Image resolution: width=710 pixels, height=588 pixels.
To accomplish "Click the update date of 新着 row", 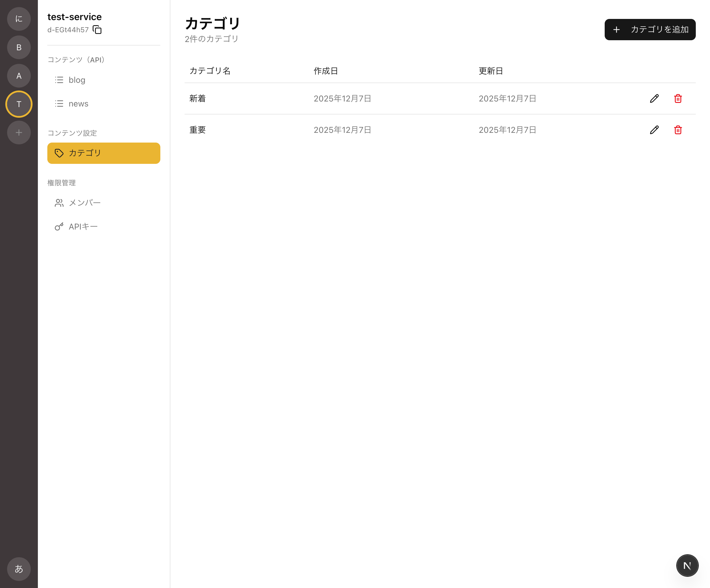I will tap(507, 98).
